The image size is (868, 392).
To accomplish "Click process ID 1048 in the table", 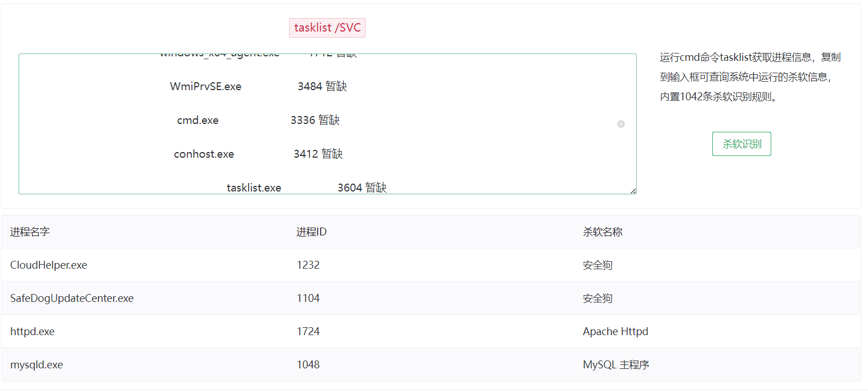I will 308,364.
